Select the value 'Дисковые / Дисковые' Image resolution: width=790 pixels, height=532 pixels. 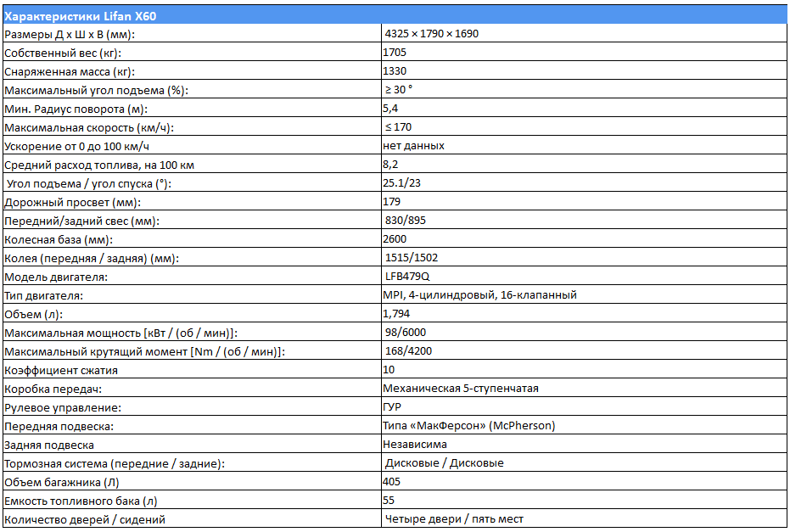coord(445,462)
